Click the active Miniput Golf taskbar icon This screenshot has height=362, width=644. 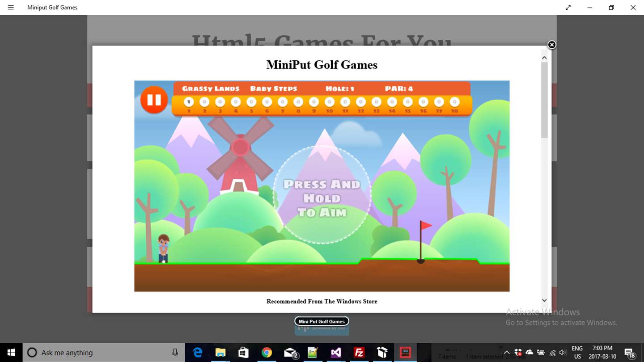(405, 353)
